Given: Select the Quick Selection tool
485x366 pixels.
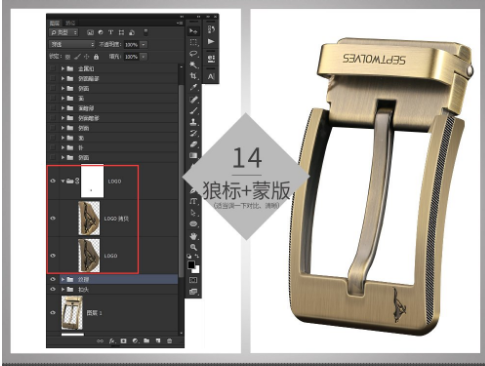Looking at the screenshot, I should click(194, 65).
